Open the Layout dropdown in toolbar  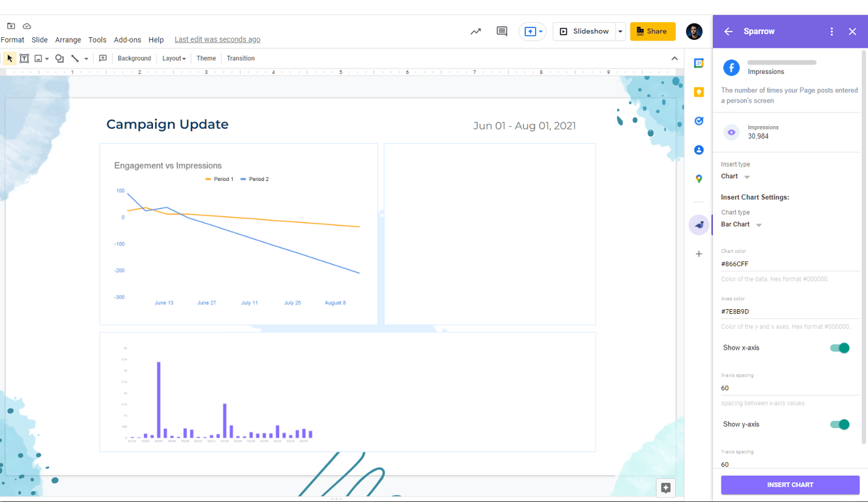(174, 58)
